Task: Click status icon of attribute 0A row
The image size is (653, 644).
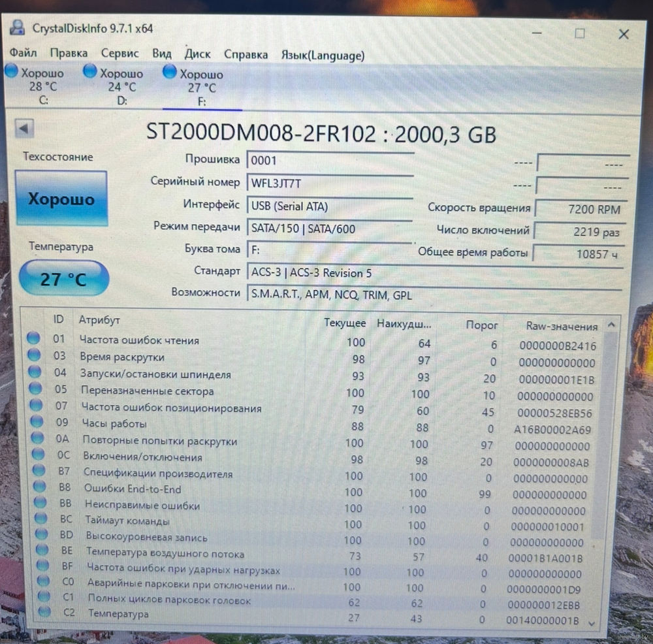Action: (x=37, y=438)
